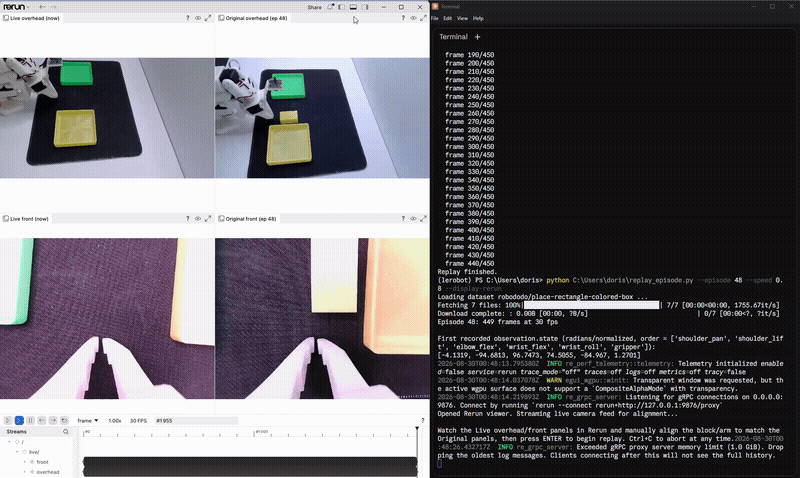Toggle the left blueprint panel

click(341, 7)
